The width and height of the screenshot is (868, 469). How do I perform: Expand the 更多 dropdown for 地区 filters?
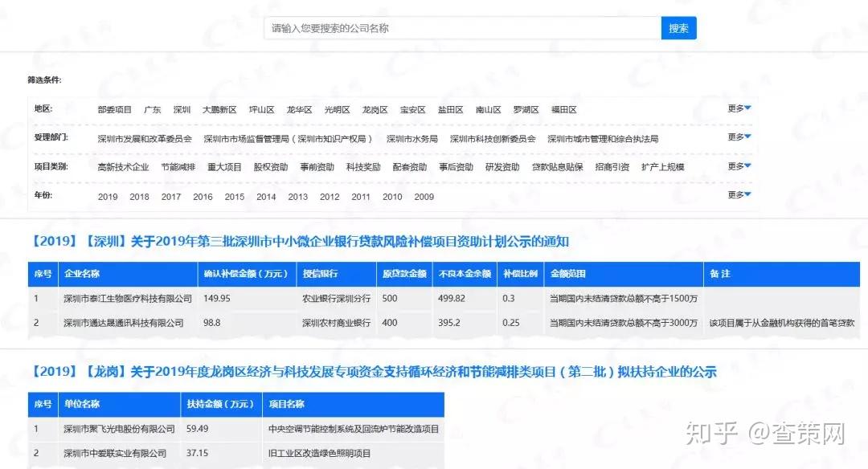pyautogui.click(x=739, y=108)
